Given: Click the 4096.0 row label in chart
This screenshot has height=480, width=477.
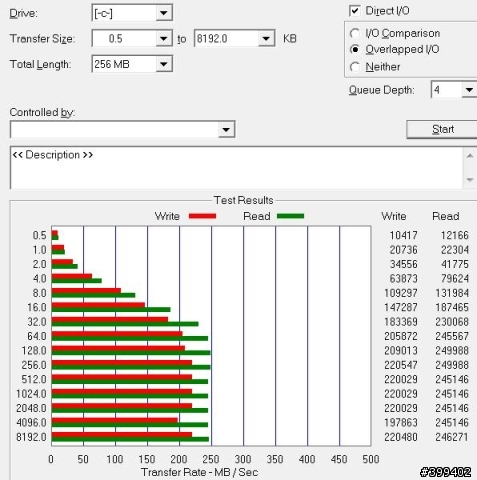Looking at the screenshot, I should click(x=31, y=423).
